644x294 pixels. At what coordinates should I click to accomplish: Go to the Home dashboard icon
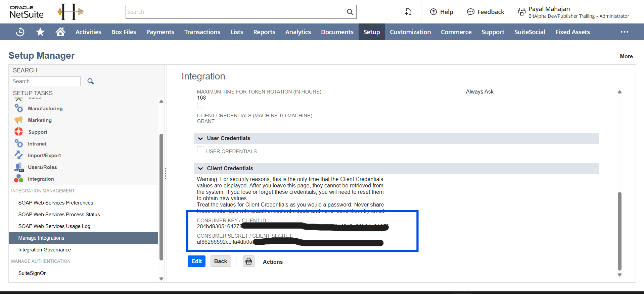point(60,32)
